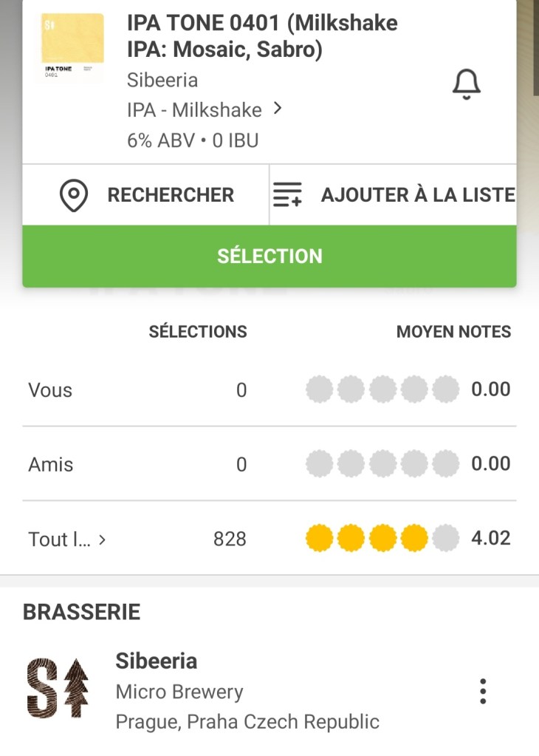Open the IPA TONE 0401 label thumbnail
The height and width of the screenshot is (756, 539).
click(x=72, y=47)
